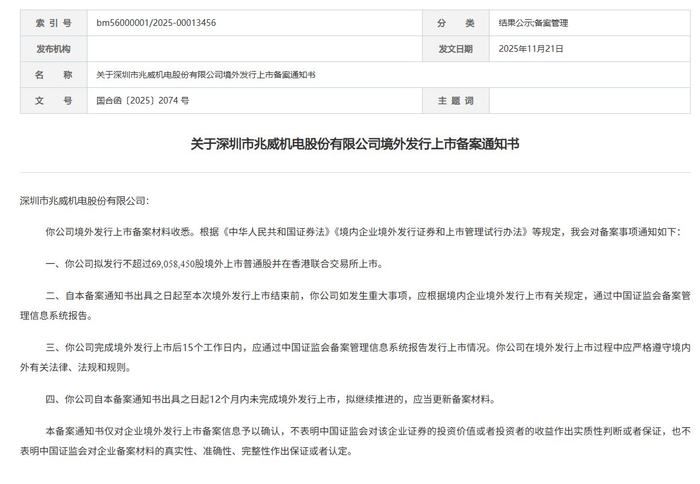Click the final line ending 完整性作出保证或者认定。
700x484 pixels.
pos(187,451)
